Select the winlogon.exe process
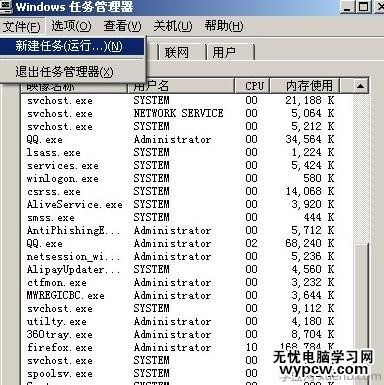The width and height of the screenshot is (384, 385). (x=187, y=178)
